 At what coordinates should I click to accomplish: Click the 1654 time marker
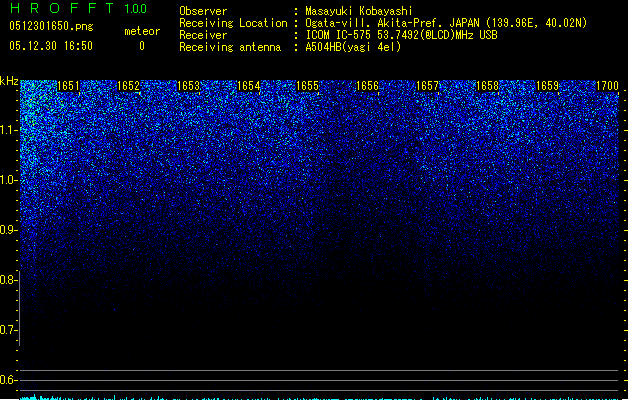(x=248, y=86)
